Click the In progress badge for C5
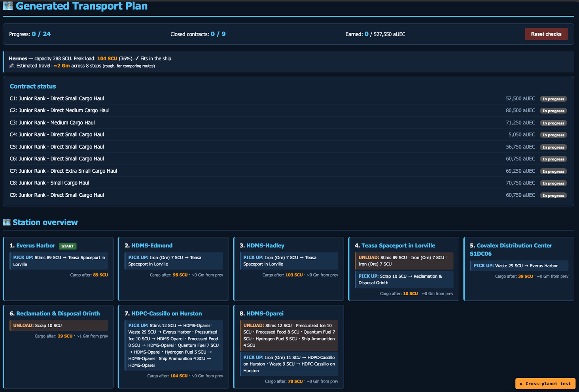Image resolution: width=579 pixels, height=392 pixels. [553, 147]
